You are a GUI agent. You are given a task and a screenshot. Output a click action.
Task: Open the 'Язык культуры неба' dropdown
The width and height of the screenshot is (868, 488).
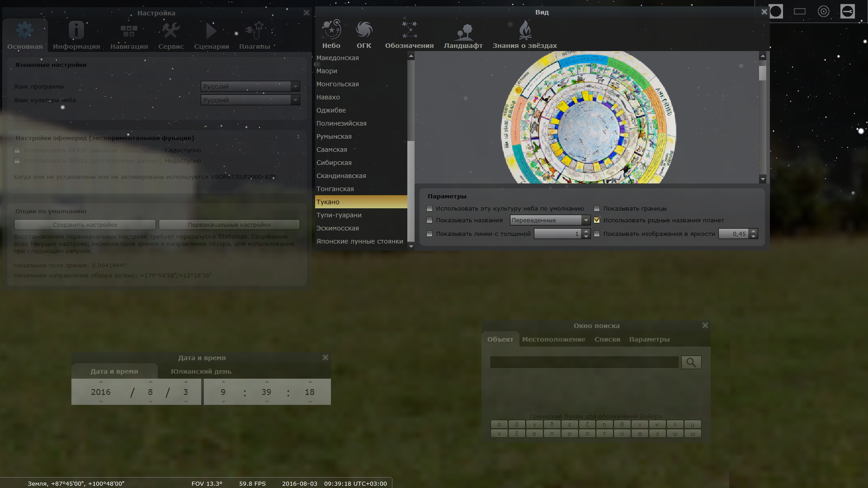[x=250, y=100]
